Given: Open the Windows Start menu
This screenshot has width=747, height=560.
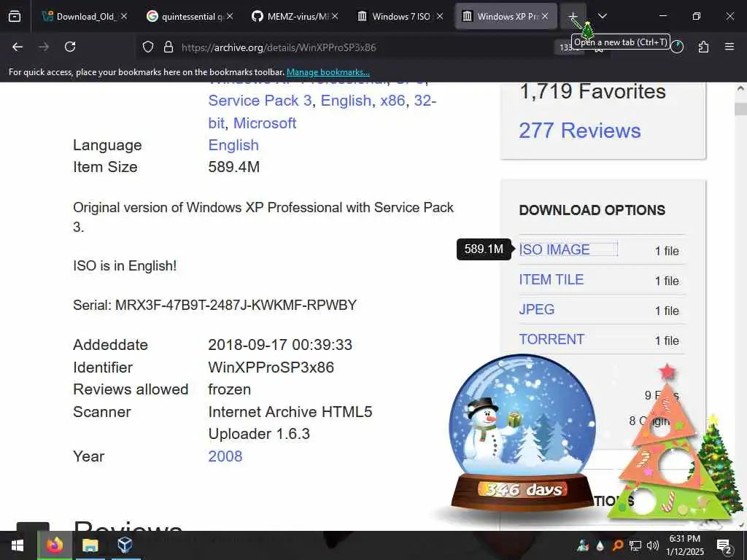Looking at the screenshot, I should [18, 545].
